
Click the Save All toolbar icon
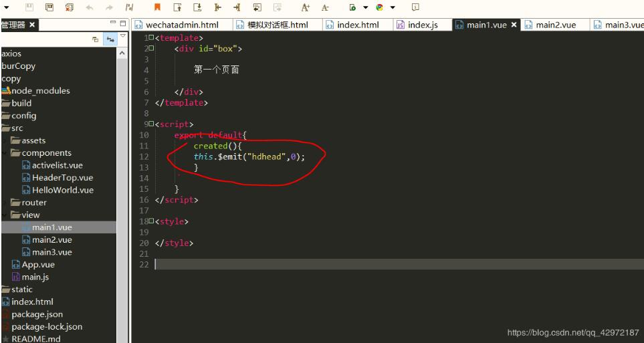[49, 7]
